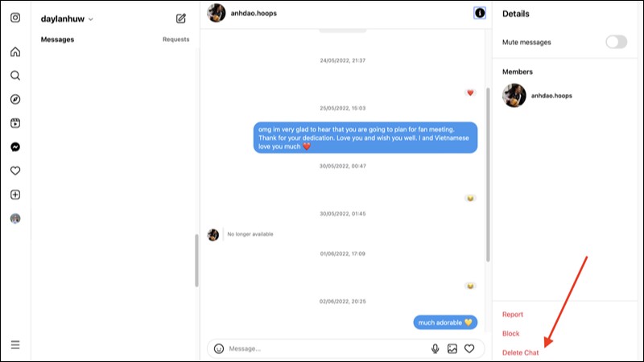Open the hamburger More menu
Viewport: 644px width, 362px height.
click(x=15, y=345)
